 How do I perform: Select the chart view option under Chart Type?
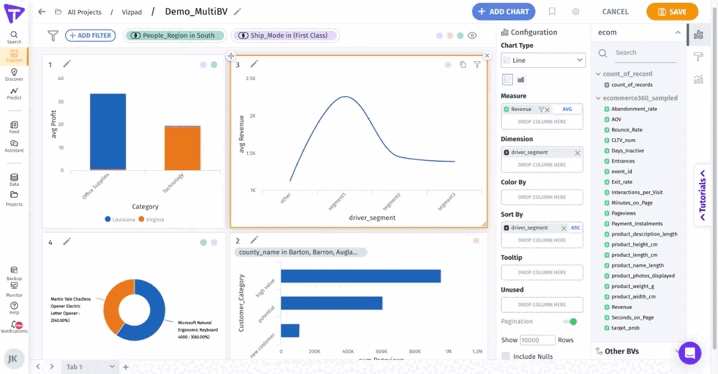tap(507, 79)
